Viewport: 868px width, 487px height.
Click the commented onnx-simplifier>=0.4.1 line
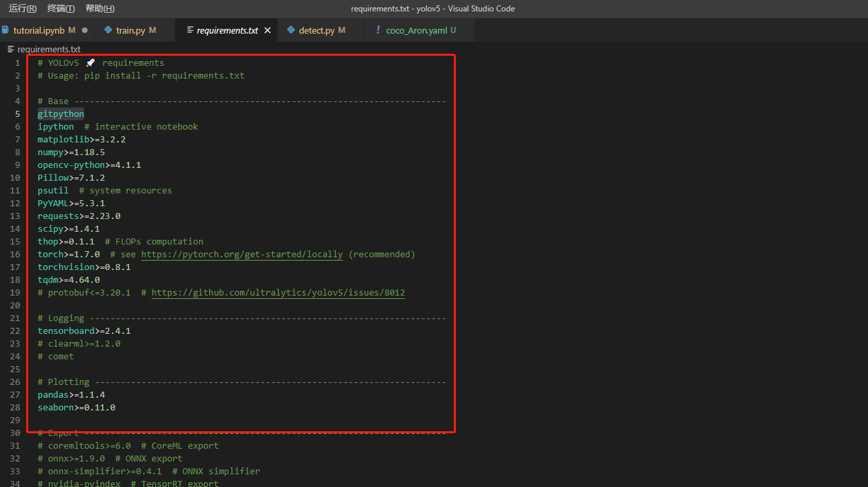[149, 472]
